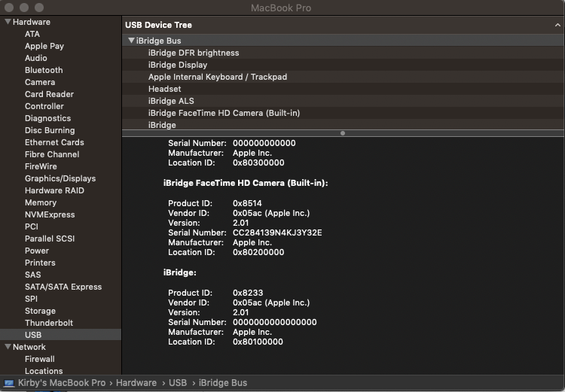The width and height of the screenshot is (565, 392).
Task: Open the Bluetooth hardware category
Action: click(44, 70)
